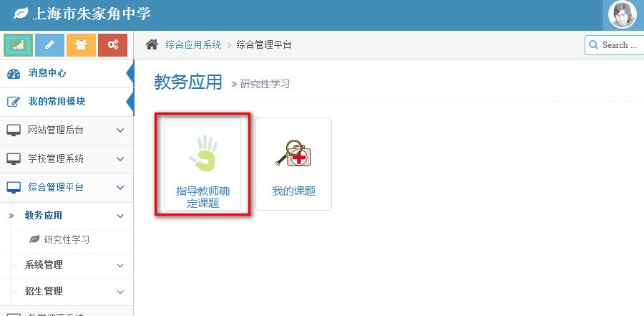The width and height of the screenshot is (644, 316).
Task: Click the red gears settings icon button
Action: click(x=112, y=45)
